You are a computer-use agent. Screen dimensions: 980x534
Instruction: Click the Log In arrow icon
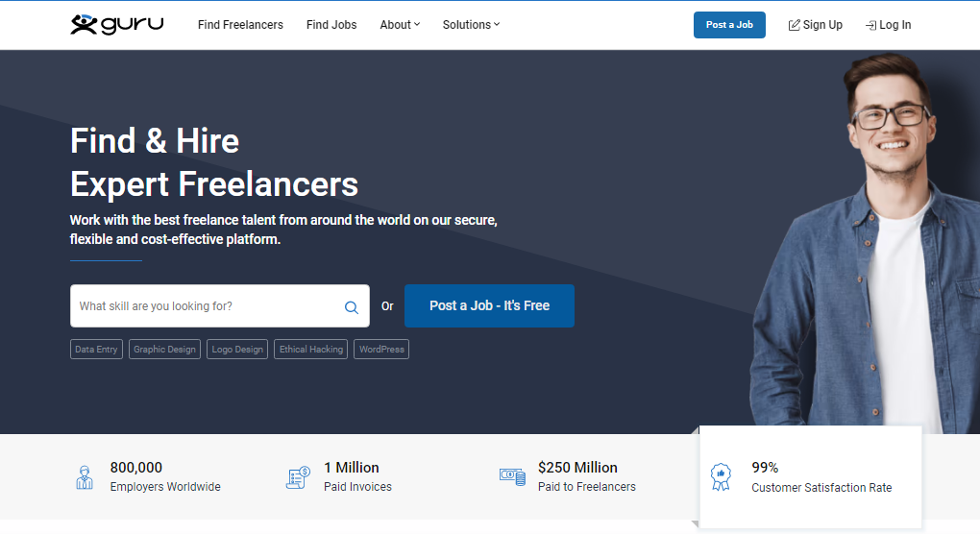pos(870,26)
